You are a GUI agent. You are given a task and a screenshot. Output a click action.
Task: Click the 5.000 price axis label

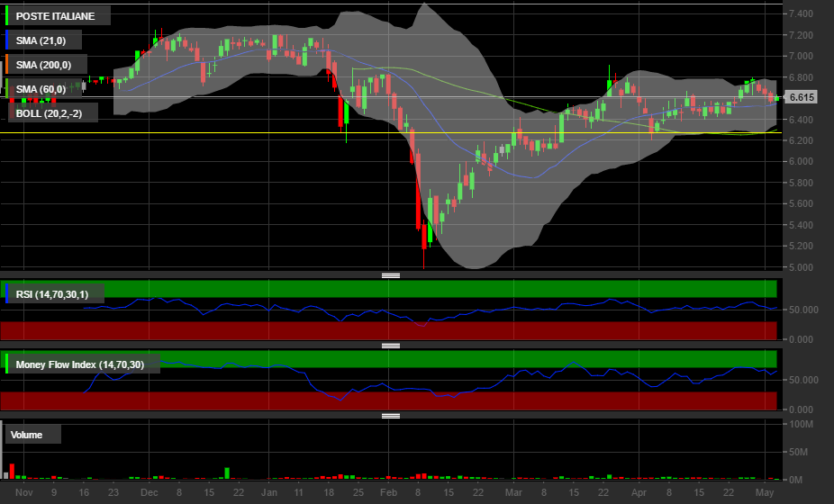pyautogui.click(x=801, y=267)
